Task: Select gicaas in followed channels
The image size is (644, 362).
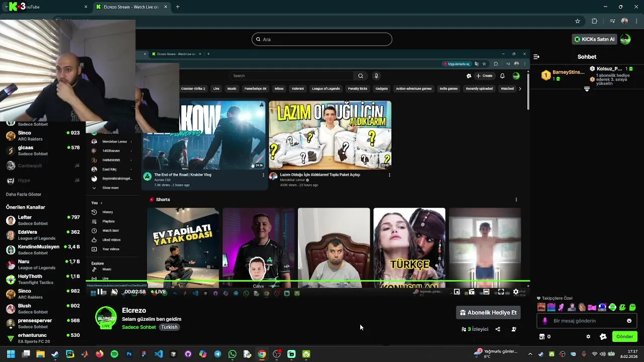Action: point(43,150)
